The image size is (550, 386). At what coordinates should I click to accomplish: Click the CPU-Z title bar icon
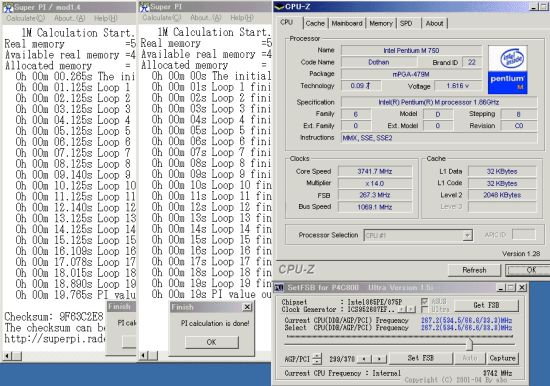280,6
